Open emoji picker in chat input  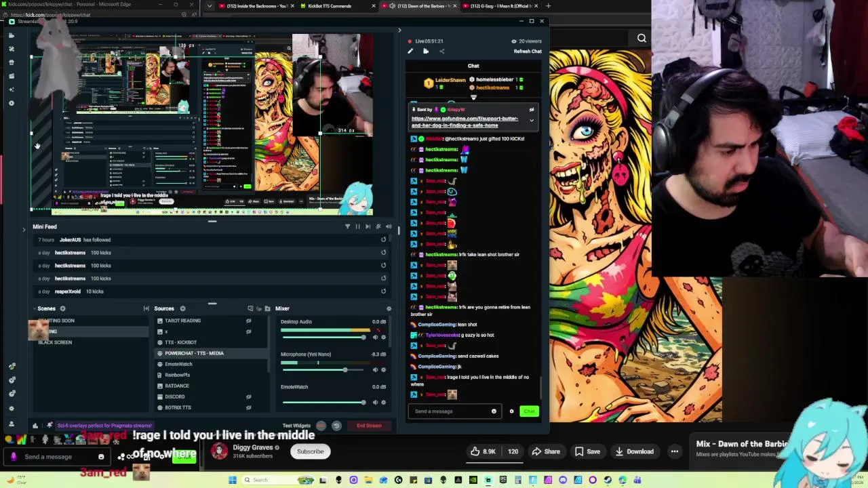tap(494, 411)
